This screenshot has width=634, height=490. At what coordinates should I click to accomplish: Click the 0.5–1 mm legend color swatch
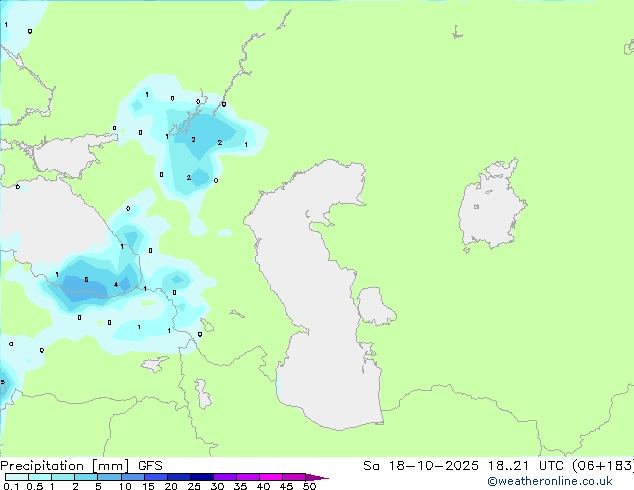(x=40, y=477)
